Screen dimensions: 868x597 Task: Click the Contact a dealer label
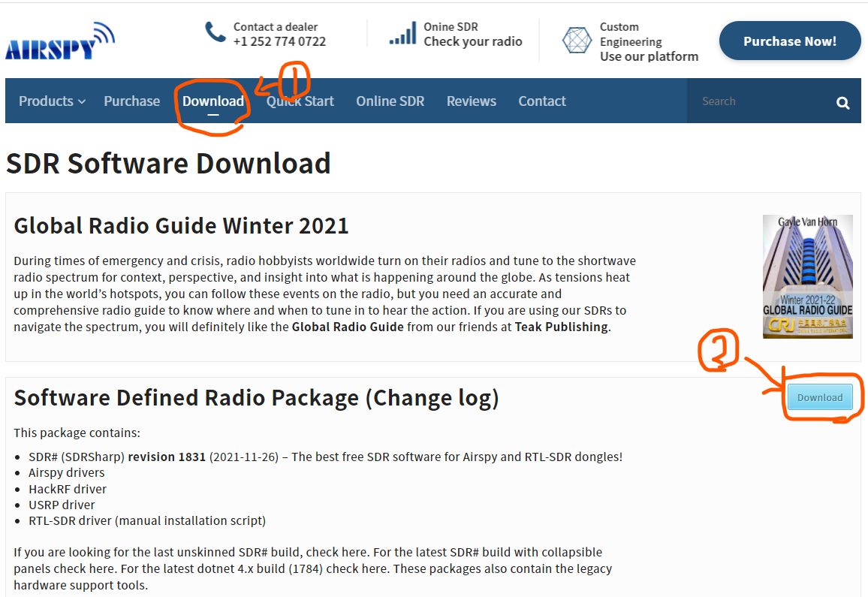(276, 26)
